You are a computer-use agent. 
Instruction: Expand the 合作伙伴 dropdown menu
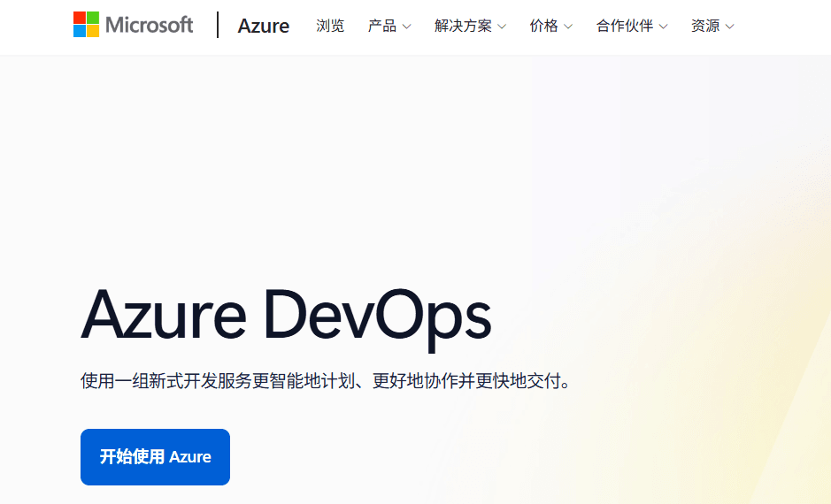pos(632,26)
